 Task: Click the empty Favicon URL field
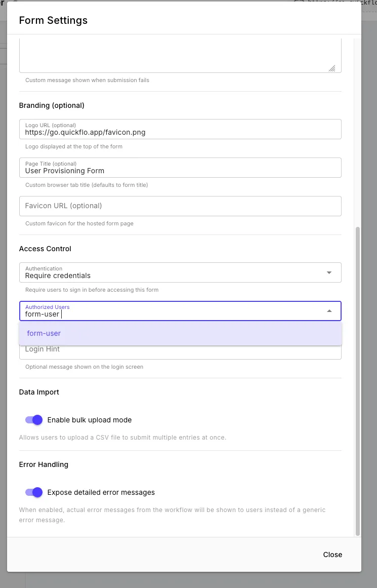[x=180, y=206]
